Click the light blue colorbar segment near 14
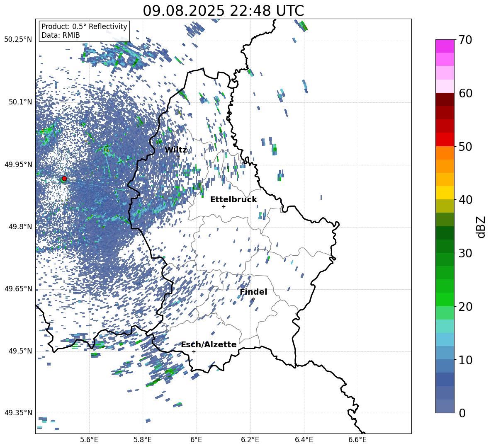The width and height of the screenshot is (491, 448). 445,339
